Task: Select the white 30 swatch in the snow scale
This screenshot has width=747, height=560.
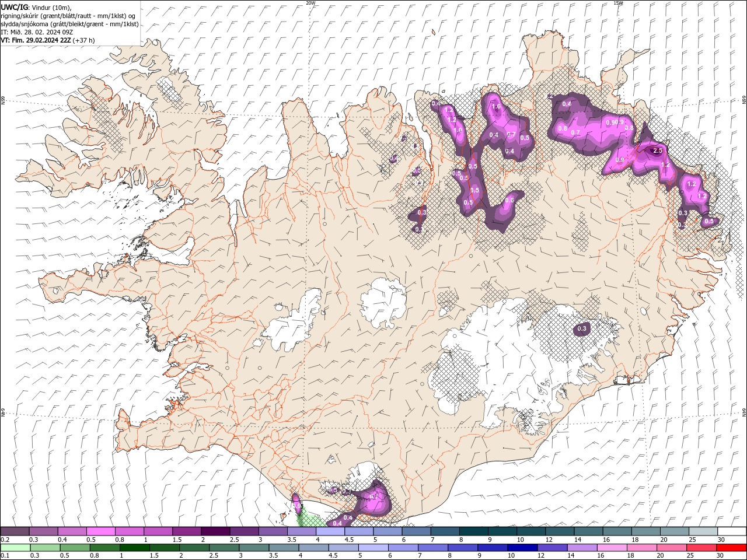Action: pos(731,531)
